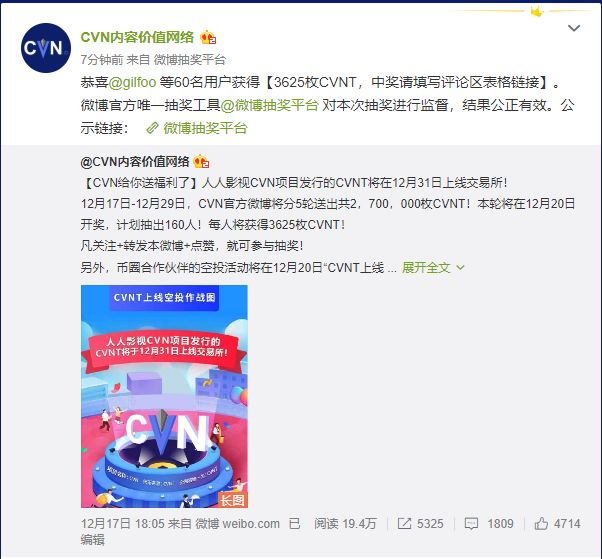Open the @gilfoo user mention

[132, 82]
